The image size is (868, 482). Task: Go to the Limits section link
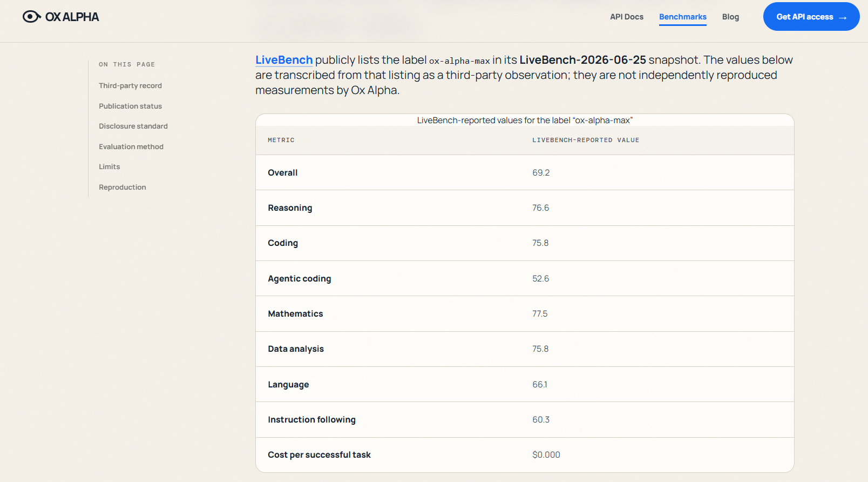click(110, 166)
